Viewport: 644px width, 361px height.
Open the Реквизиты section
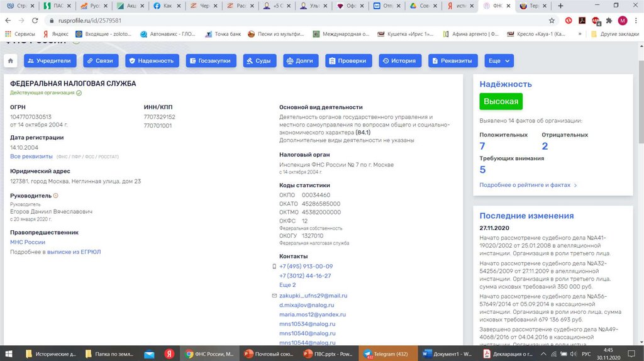coord(453,61)
